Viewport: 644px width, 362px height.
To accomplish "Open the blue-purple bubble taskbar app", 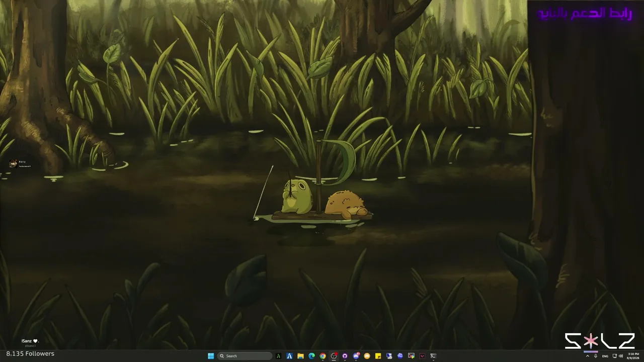I will 400,356.
